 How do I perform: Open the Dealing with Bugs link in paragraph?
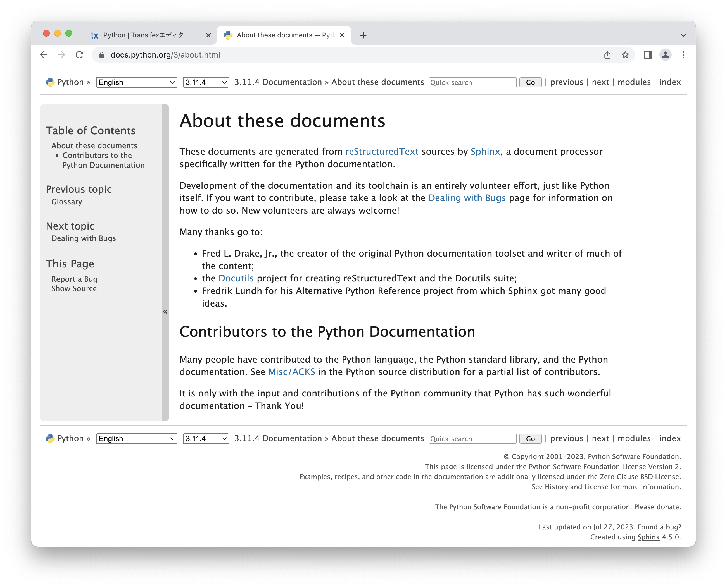tap(467, 198)
